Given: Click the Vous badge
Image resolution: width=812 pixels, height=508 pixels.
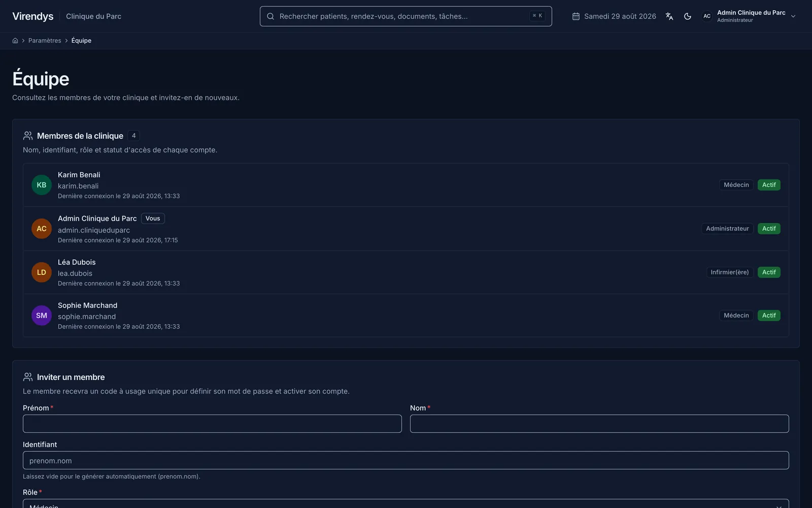Looking at the screenshot, I should point(153,218).
